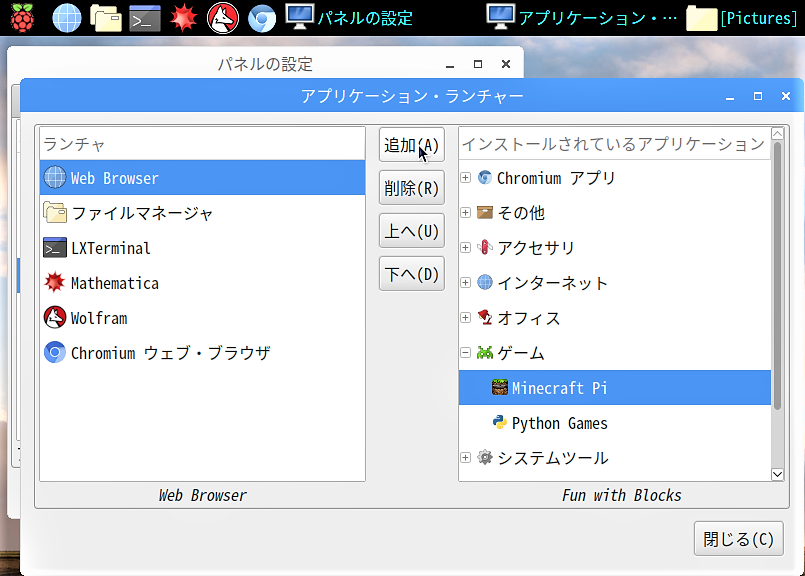
Task: Open File Manager from the top panel
Action: 106,18
